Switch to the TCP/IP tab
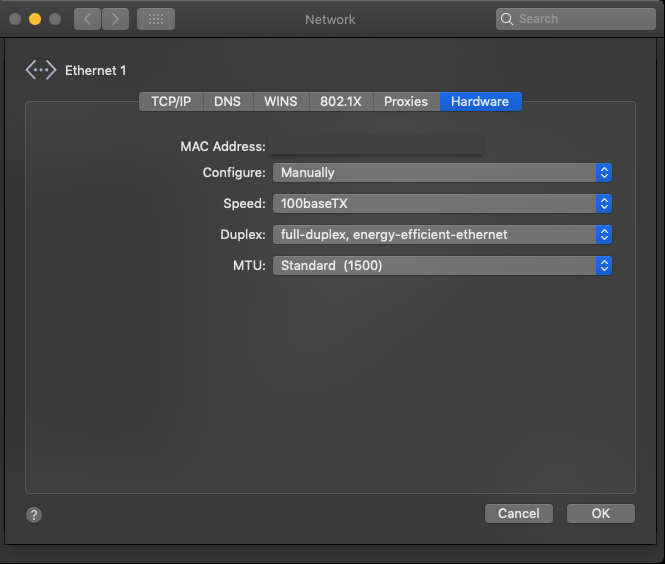This screenshot has height=564, width=665. tap(171, 102)
